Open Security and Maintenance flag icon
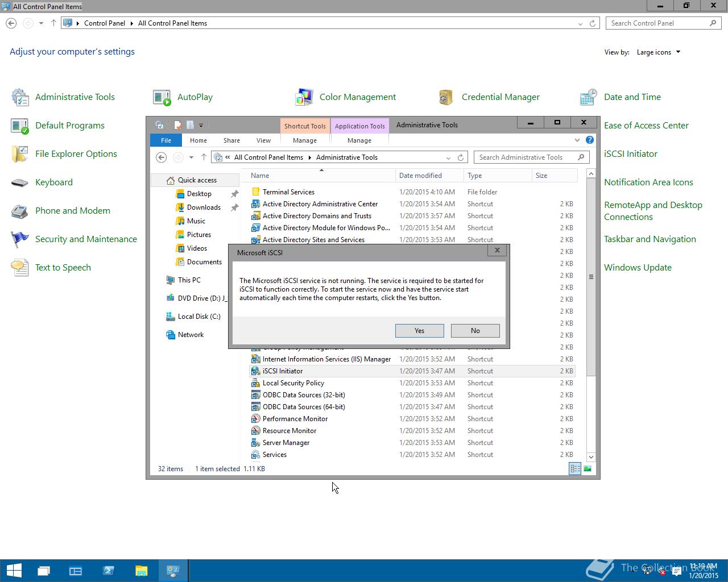Screen dimensions: 728x582 20,239
